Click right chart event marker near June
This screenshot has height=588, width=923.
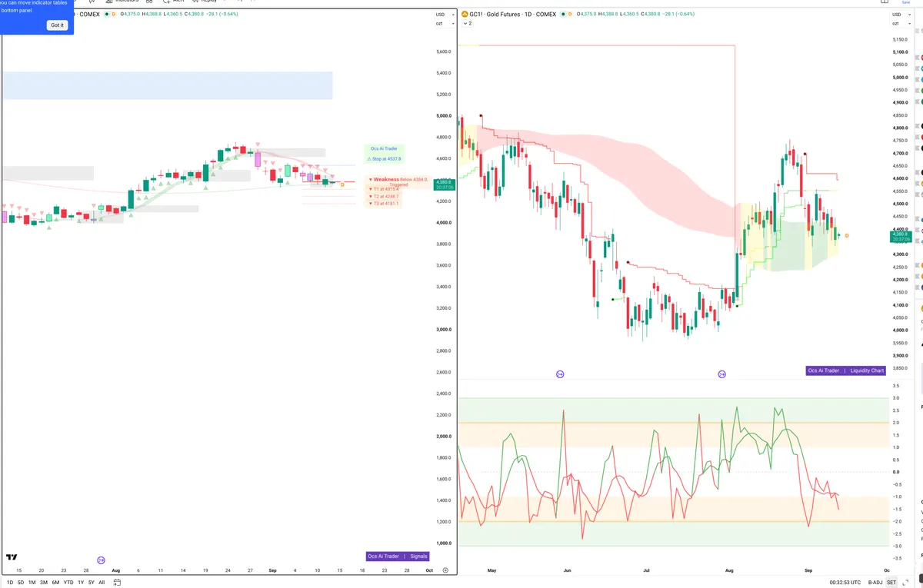[x=560, y=374]
